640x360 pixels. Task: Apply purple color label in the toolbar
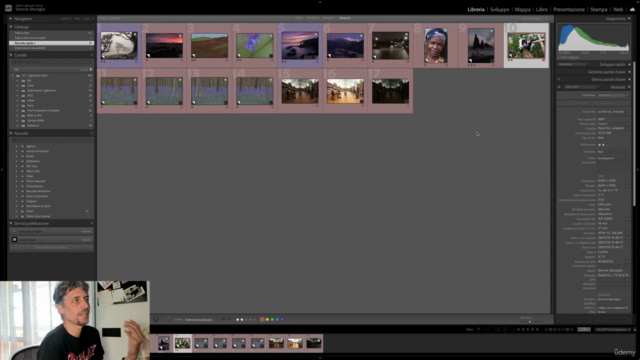pos(282,320)
